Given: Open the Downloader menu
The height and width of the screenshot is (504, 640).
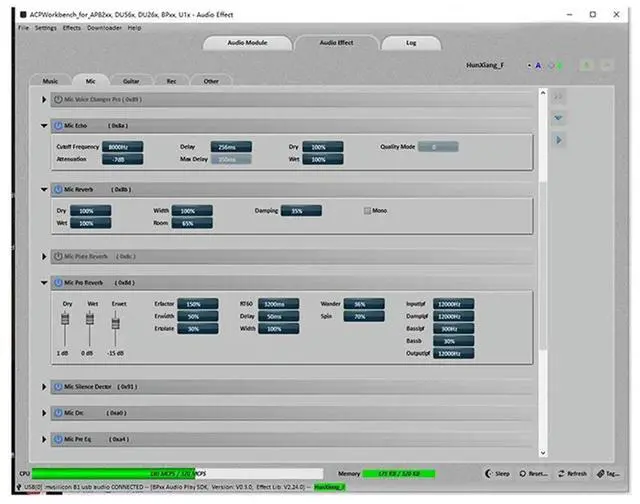Looking at the screenshot, I should [x=104, y=28].
